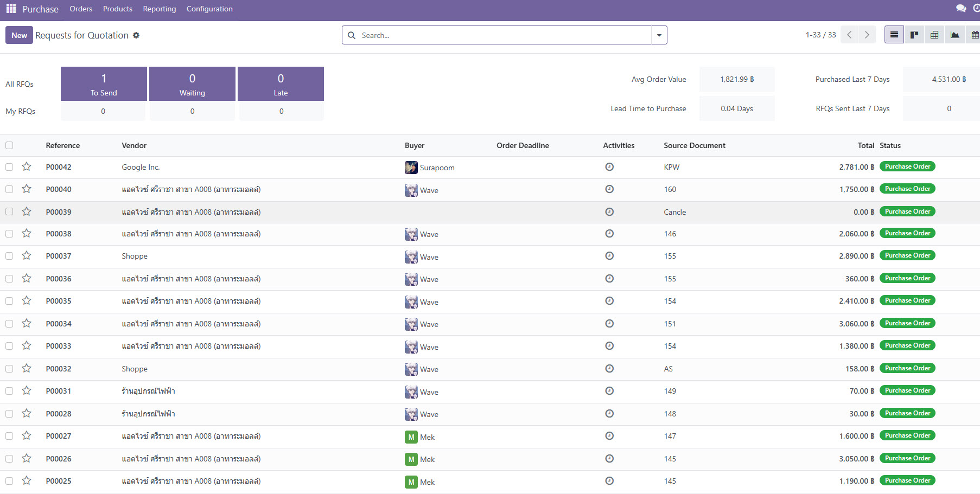980x494 pixels.
Task: Switch to Graph chart view
Action: (954, 35)
